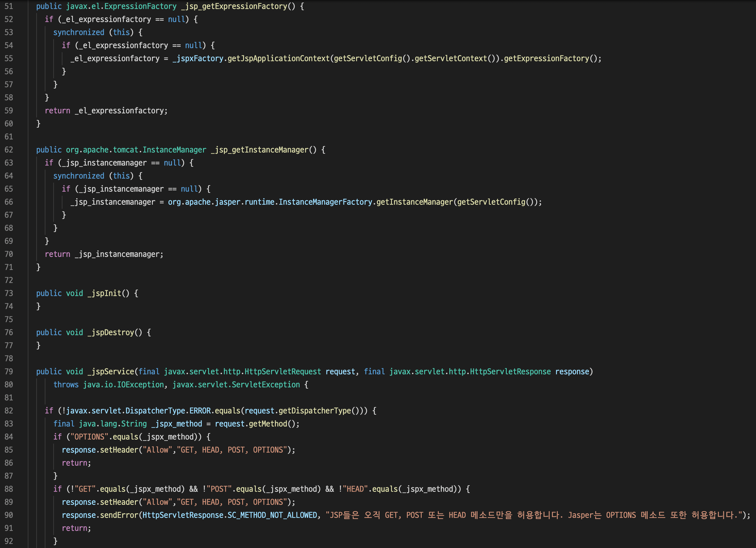Click line number 90 in gutter
756x548 pixels.
pos(9,515)
